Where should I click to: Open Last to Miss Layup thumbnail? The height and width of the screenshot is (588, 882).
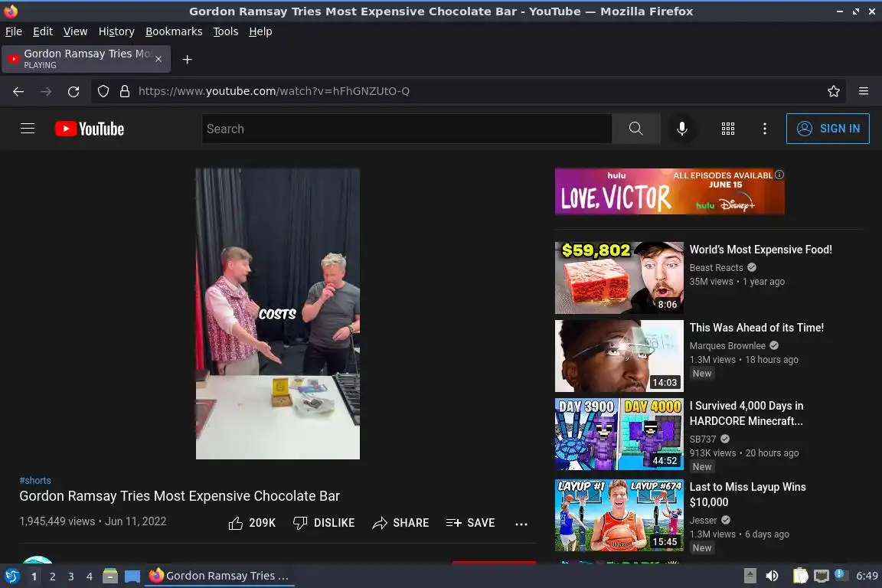619,515
